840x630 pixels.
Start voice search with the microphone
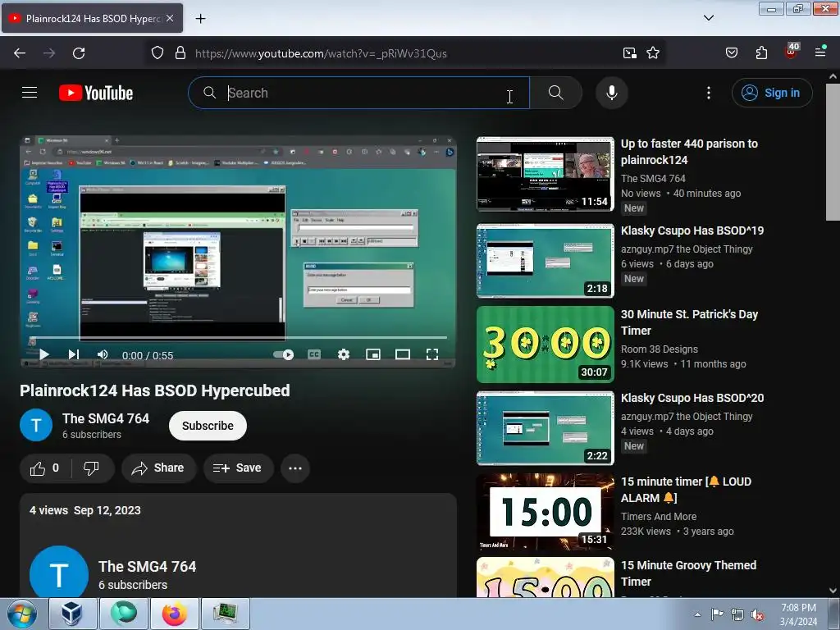611,93
